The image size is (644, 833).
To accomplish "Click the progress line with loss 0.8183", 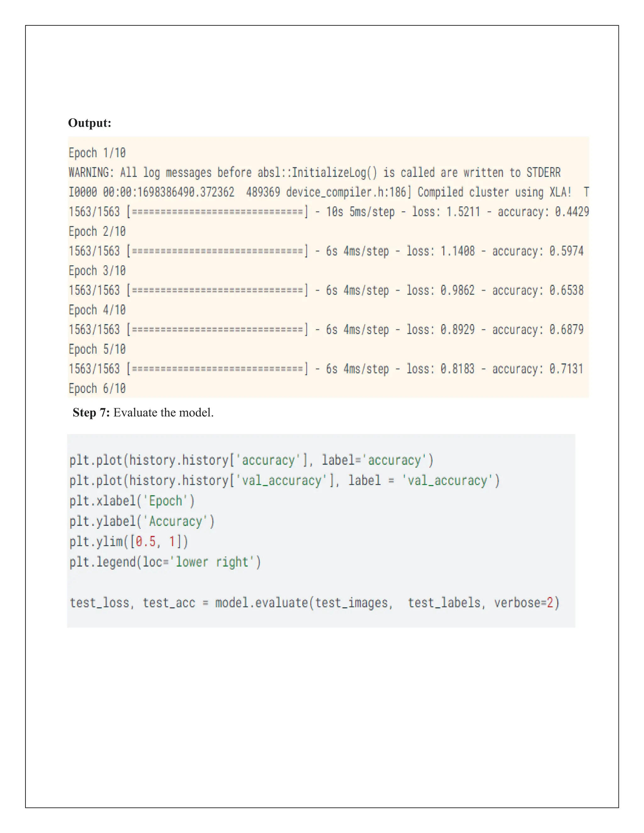I will (x=326, y=369).
